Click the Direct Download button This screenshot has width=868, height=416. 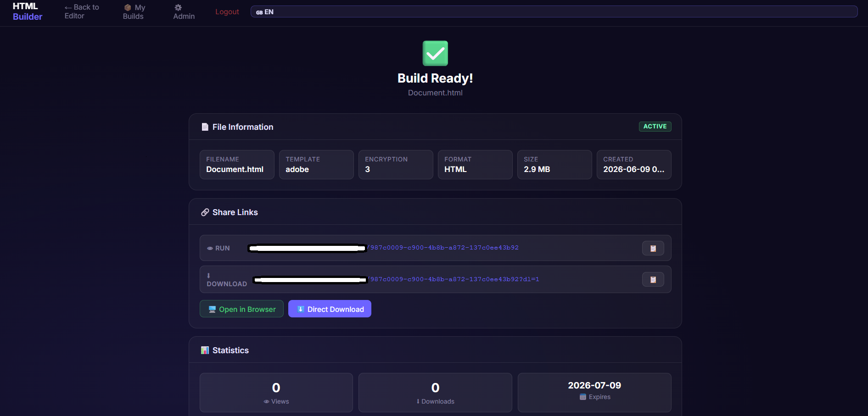click(x=330, y=309)
